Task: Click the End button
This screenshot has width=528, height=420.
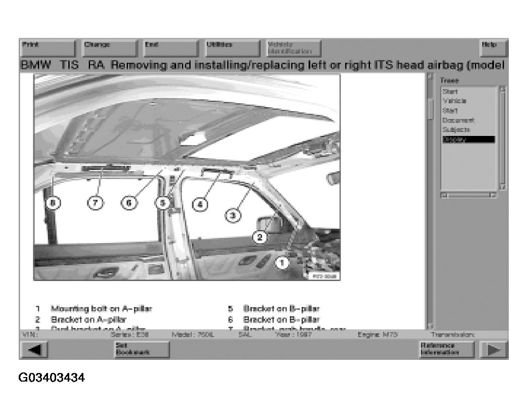Action: (171, 49)
